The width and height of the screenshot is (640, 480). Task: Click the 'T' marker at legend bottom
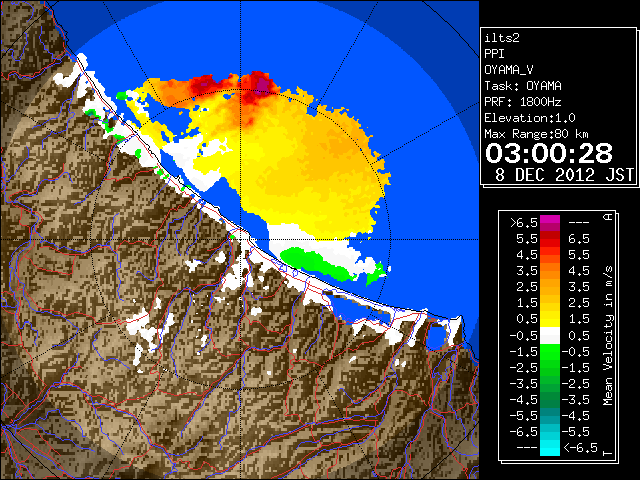608,453
